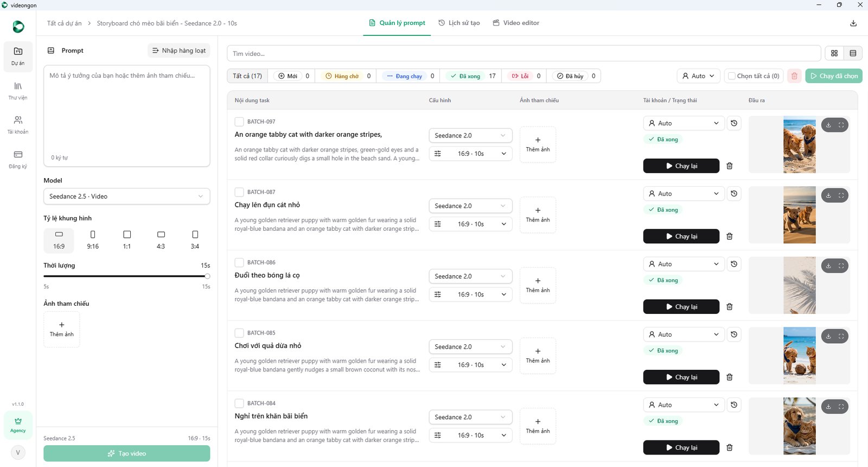Click Chạy lại for BATCH-087
Viewport: 868px width, 467px height.
pos(681,236)
